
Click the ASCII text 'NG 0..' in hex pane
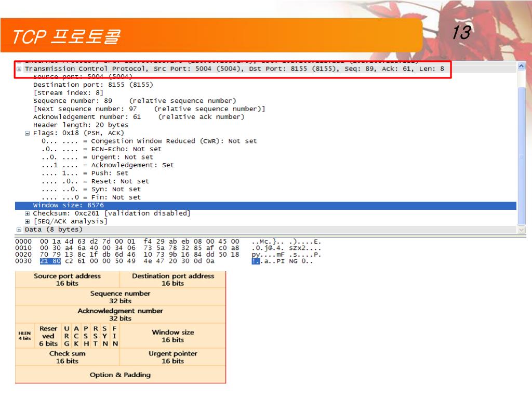pos(301,261)
